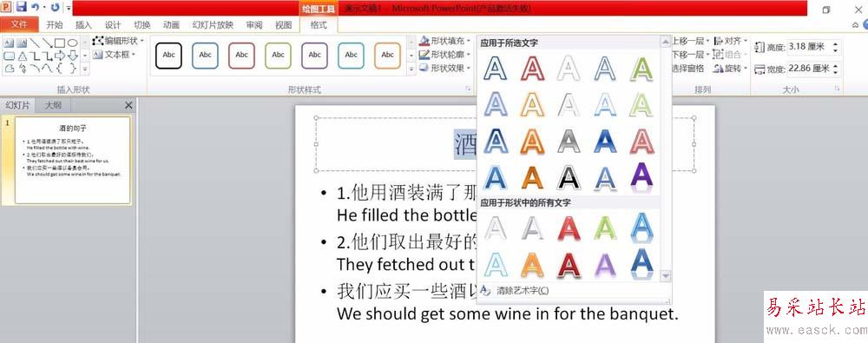Select the rectangle shape in shapes gallery
Screen dimensions: 868x343
click(60, 43)
